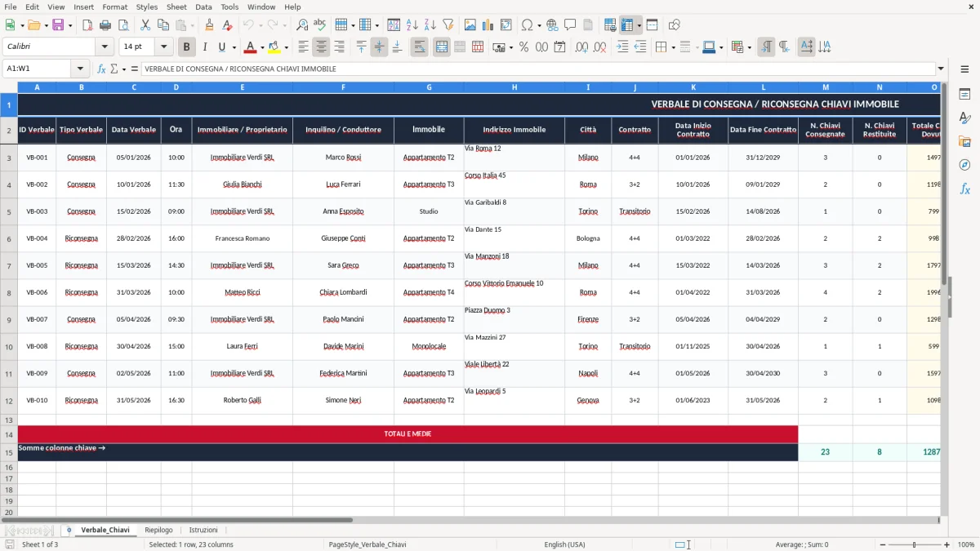
Task: Open font color palette arrow
Action: point(262,47)
